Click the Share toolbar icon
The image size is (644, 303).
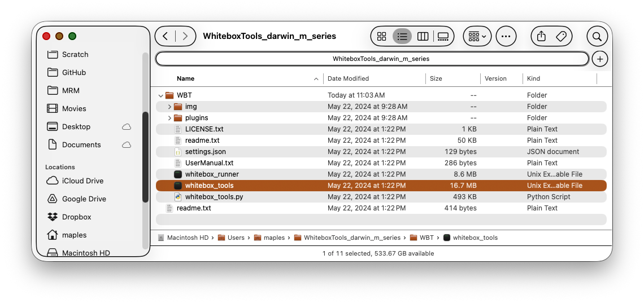point(541,37)
